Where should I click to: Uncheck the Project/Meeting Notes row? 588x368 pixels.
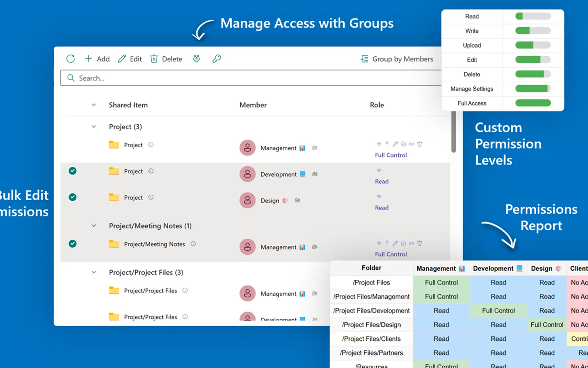point(73,244)
